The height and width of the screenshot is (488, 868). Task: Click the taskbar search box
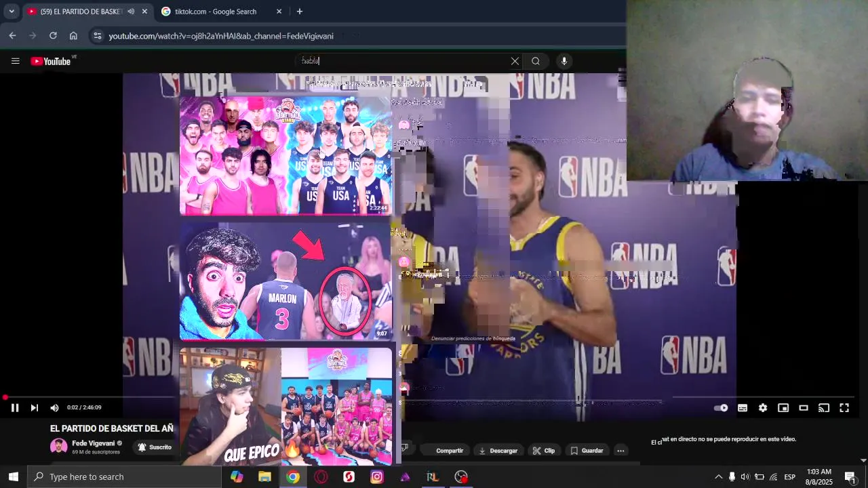tap(124, 476)
